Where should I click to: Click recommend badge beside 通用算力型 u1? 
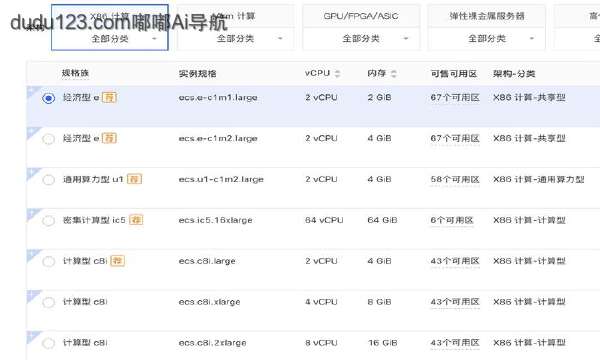(134, 179)
